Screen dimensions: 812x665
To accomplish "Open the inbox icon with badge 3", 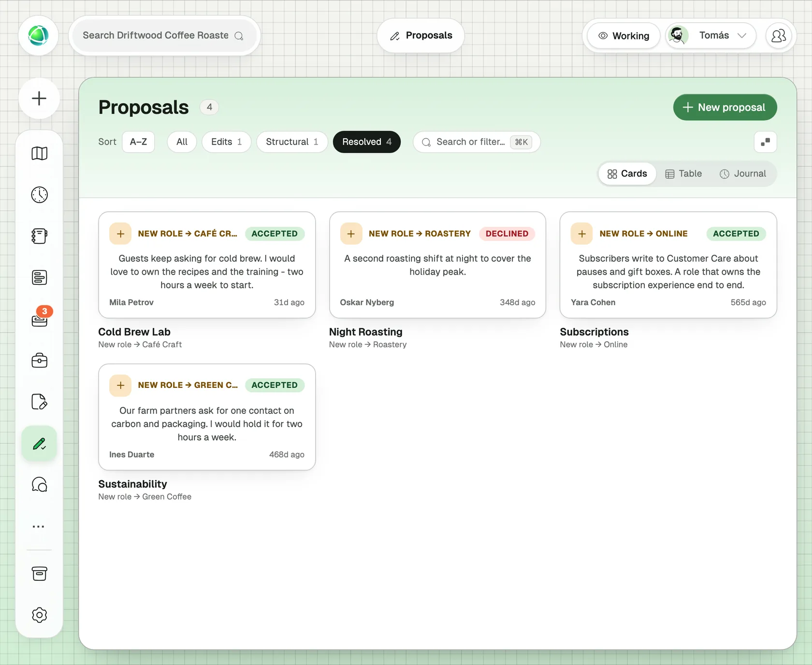I will click(39, 319).
